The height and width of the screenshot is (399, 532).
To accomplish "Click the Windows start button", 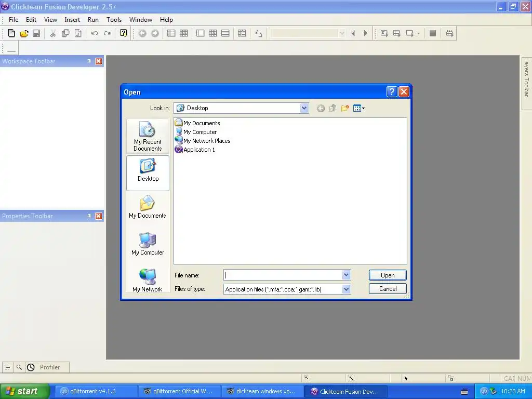I will [25, 391].
